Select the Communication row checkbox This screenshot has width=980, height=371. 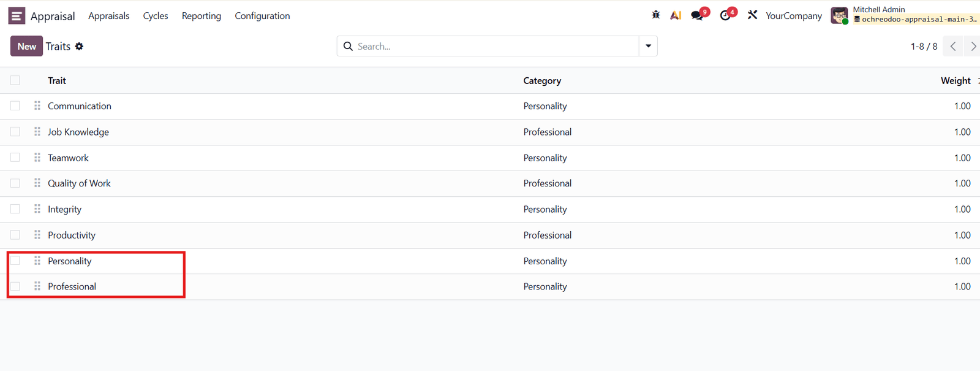(x=15, y=106)
